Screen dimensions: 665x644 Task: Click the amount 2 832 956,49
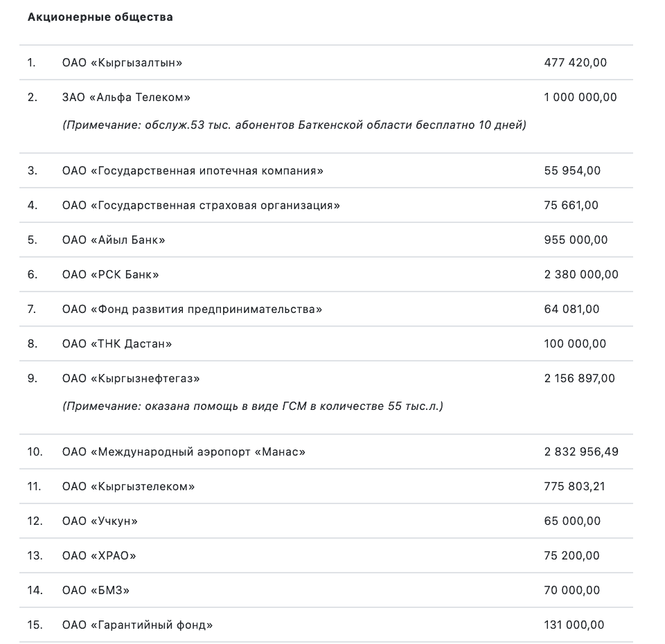[581, 451]
